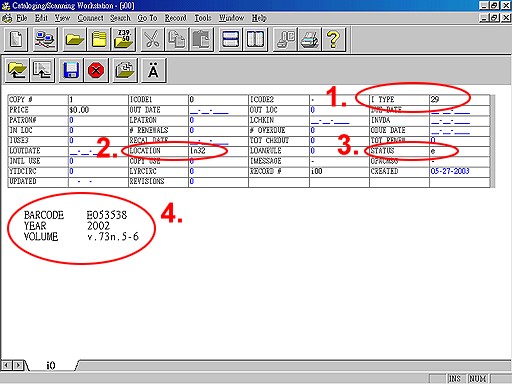Click the ICODE2 value dash

point(313,99)
